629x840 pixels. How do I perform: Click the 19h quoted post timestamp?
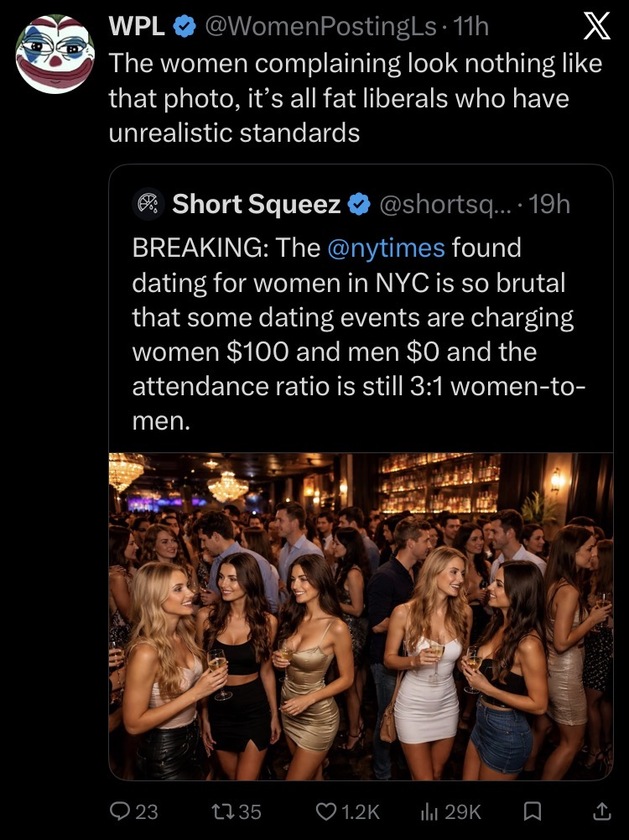pyautogui.click(x=548, y=204)
